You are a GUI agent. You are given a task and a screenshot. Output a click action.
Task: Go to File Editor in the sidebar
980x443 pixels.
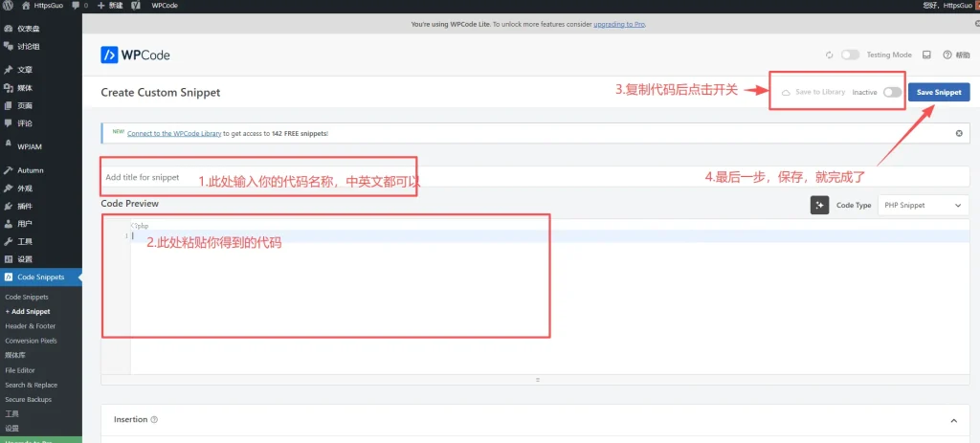[x=20, y=370]
